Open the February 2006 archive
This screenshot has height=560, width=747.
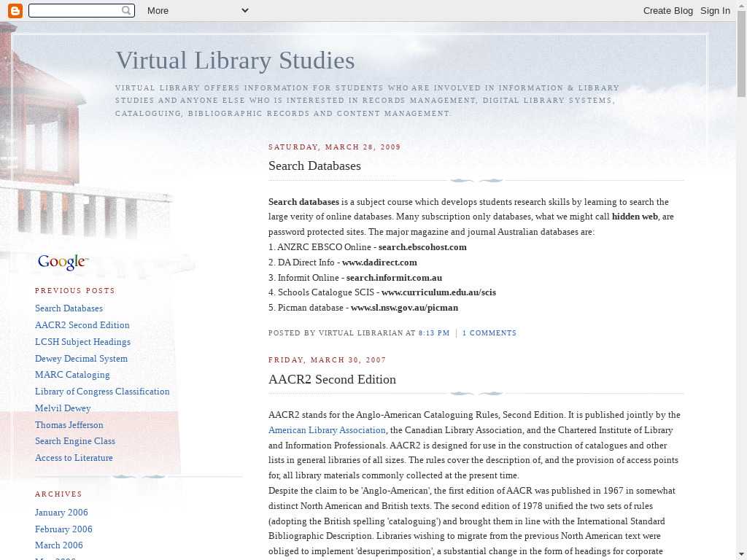(63, 529)
